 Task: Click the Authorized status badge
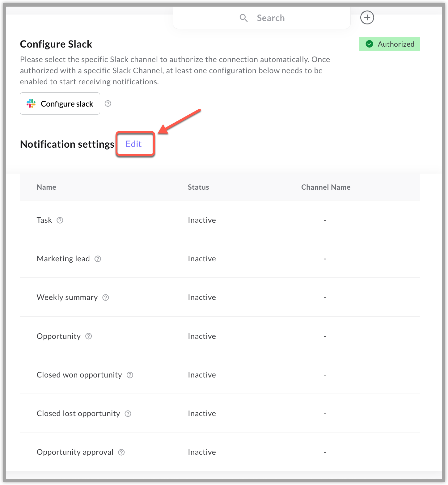389,44
